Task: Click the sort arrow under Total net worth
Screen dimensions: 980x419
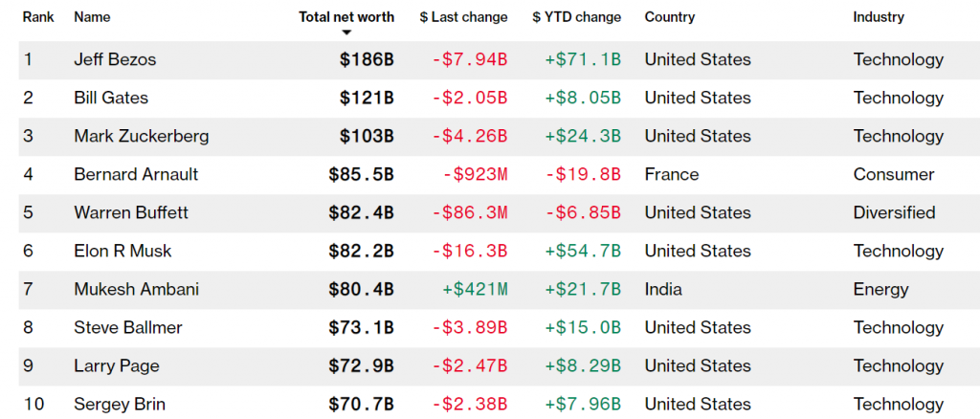Action: [x=346, y=33]
